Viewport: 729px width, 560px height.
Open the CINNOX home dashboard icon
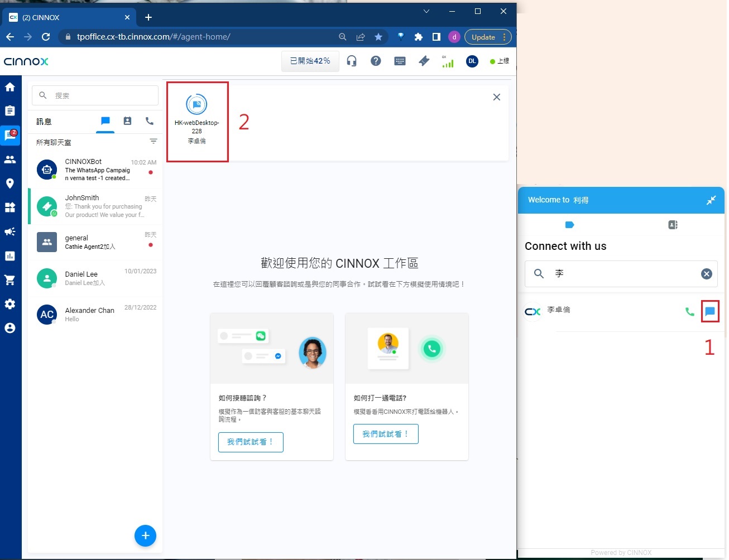10,87
